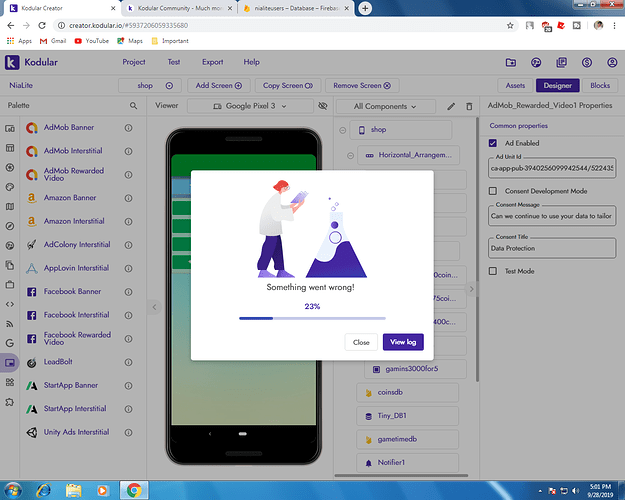
Task: Open Connectivity RSS category in sidebar
Action: (10, 324)
